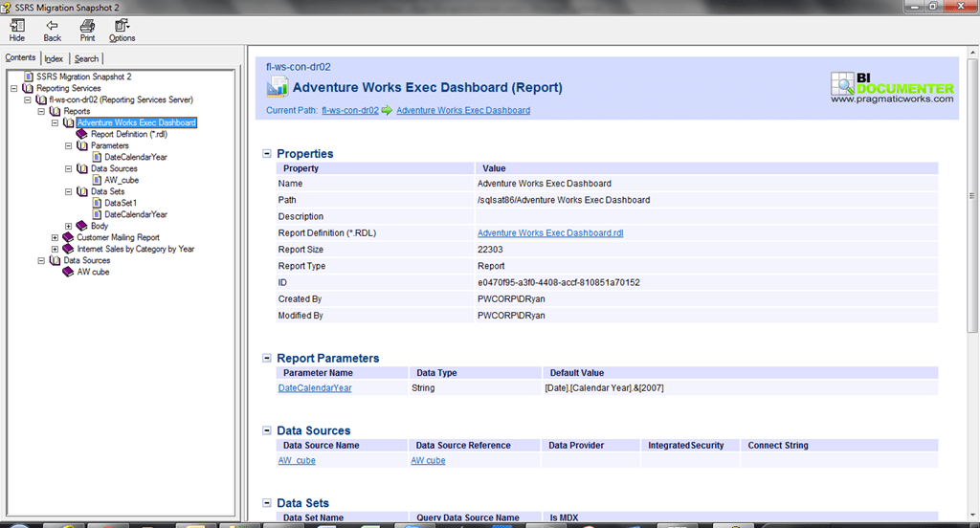Viewport: 980px width, 528px height.
Task: Click the Path value /sqlsat86/Adventure Works Exec Dashboard
Action: pos(564,200)
